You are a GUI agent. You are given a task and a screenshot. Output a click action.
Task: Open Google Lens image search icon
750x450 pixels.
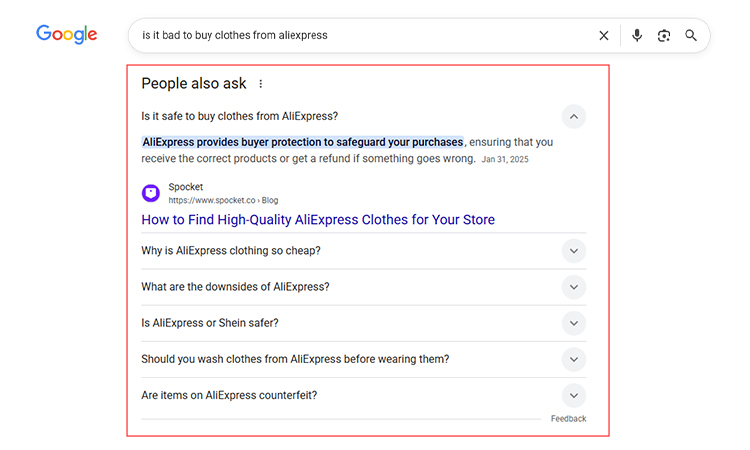tap(664, 35)
